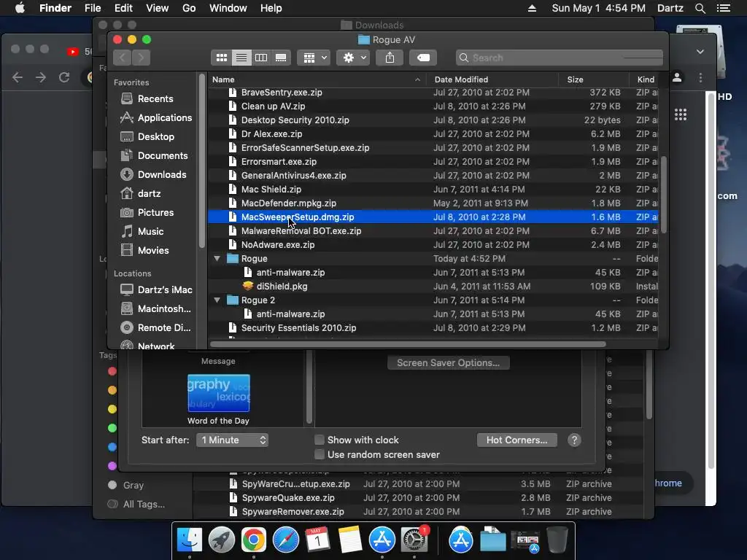The width and height of the screenshot is (747, 560).
Task: Select Mac Shield.zip file
Action: (433, 190)
